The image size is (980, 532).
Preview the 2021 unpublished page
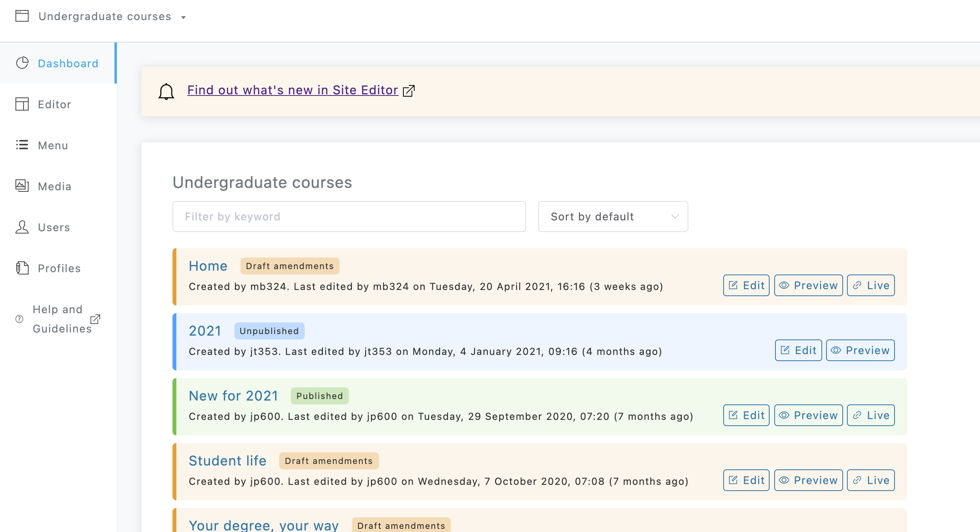(860, 350)
